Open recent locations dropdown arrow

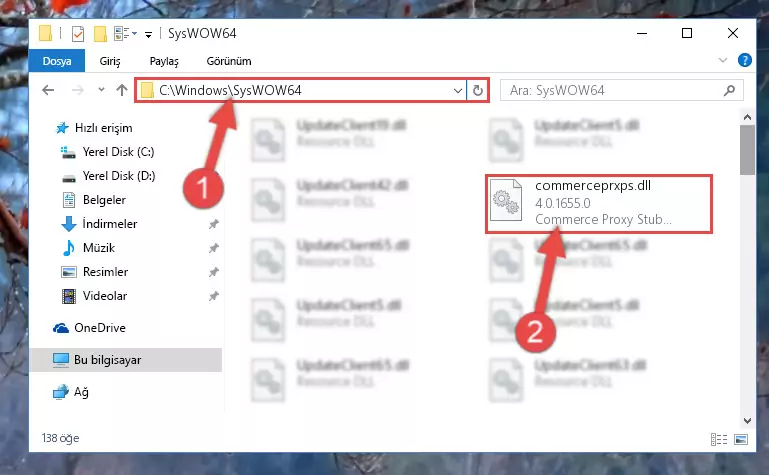(102, 90)
